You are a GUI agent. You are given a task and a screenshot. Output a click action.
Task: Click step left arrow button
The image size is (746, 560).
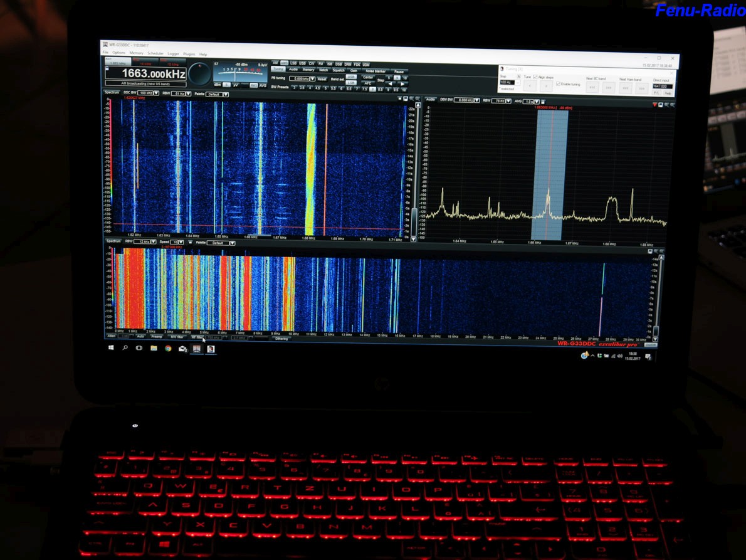(390, 84)
